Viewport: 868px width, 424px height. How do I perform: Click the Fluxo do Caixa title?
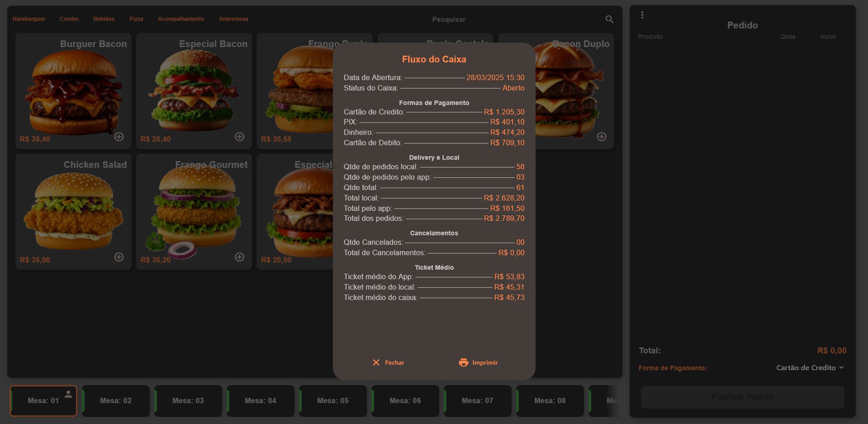[x=434, y=59]
